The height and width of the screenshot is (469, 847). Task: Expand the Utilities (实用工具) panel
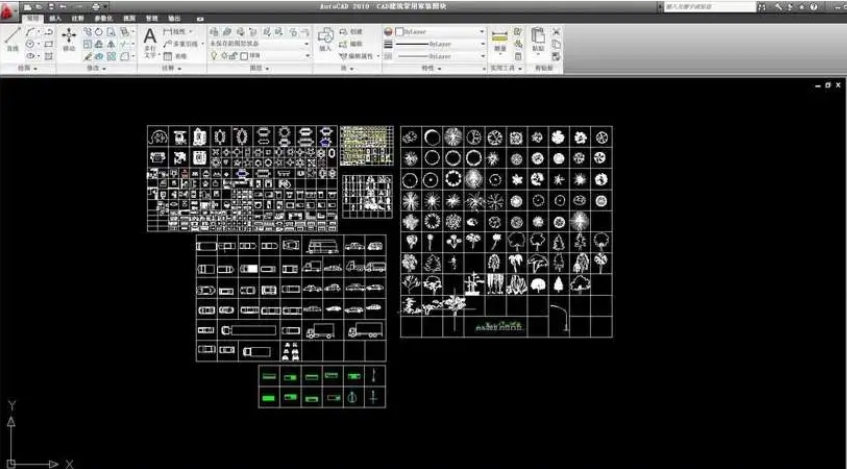tap(506, 69)
